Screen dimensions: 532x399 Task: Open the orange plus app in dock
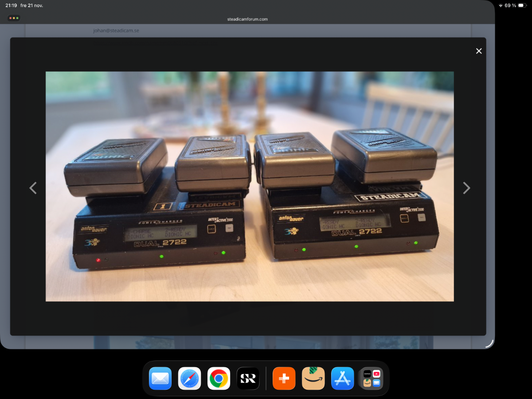pyautogui.click(x=284, y=379)
